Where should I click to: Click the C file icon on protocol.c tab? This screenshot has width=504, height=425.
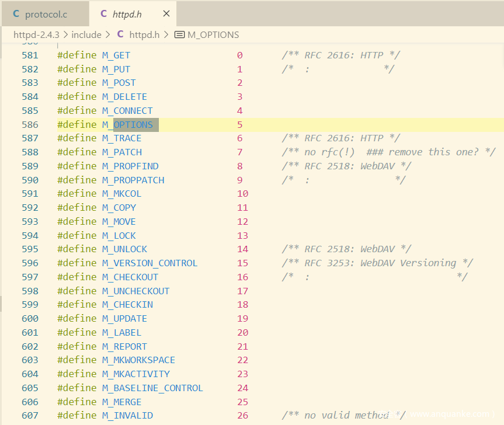16,13
